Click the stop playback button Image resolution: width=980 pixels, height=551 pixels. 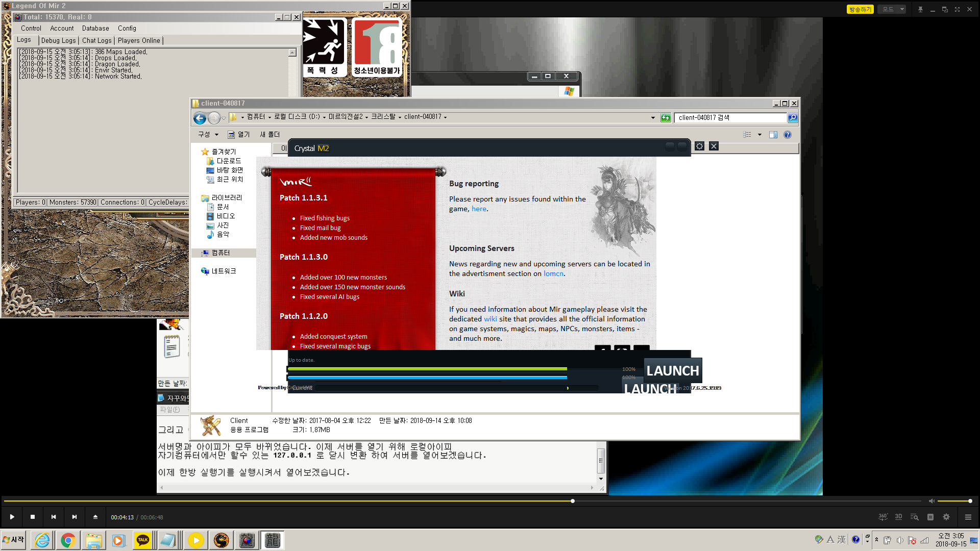(33, 517)
